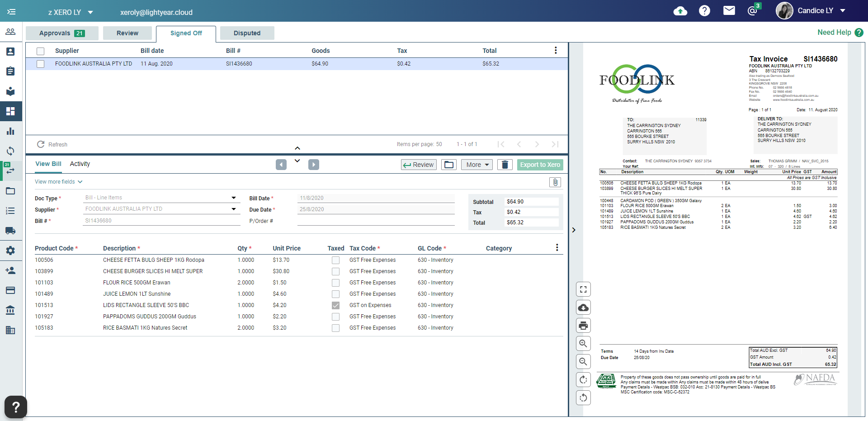Click the Export to Xero button

click(x=540, y=165)
